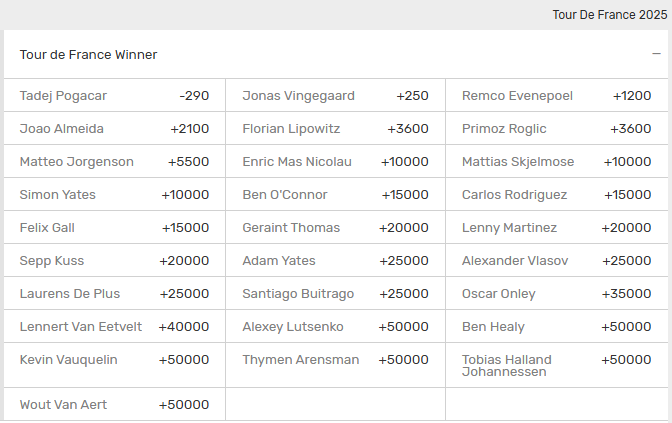Click Wout Van Aert +50000
Viewport: 672px width, 423px height.
click(x=114, y=405)
